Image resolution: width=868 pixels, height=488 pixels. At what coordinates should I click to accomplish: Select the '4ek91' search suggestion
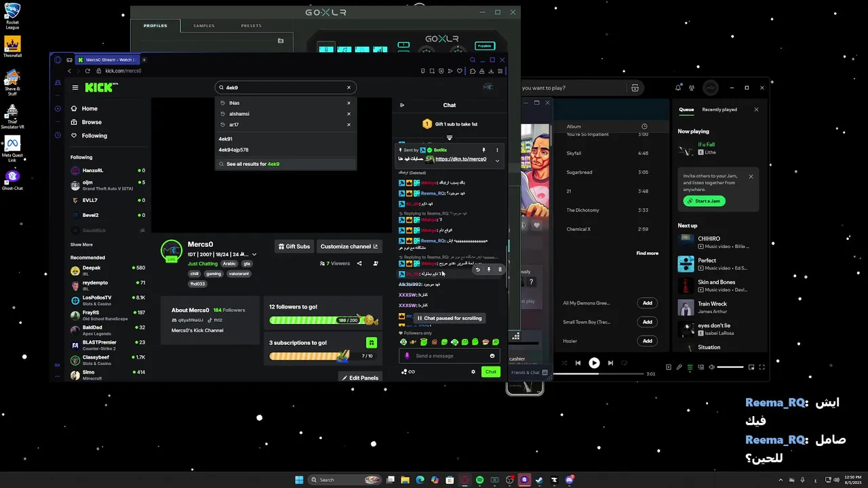point(285,139)
